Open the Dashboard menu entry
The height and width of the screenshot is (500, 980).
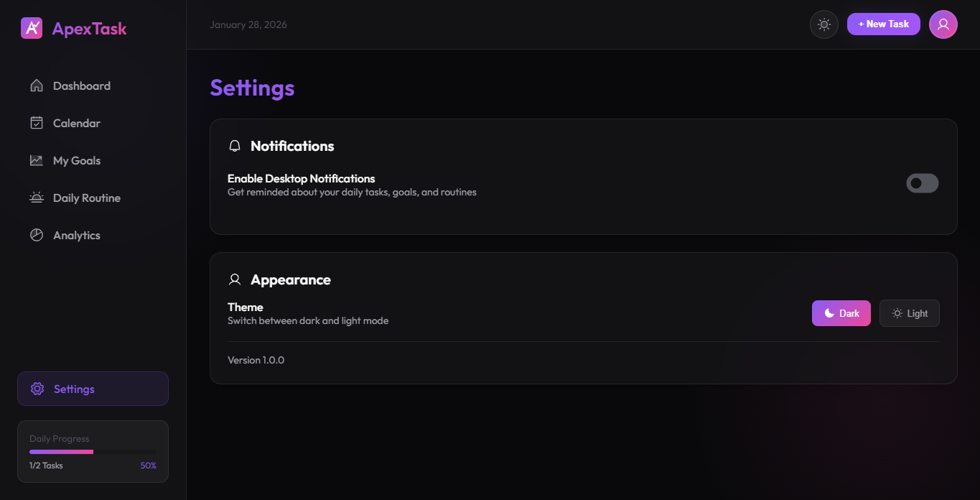pos(81,85)
